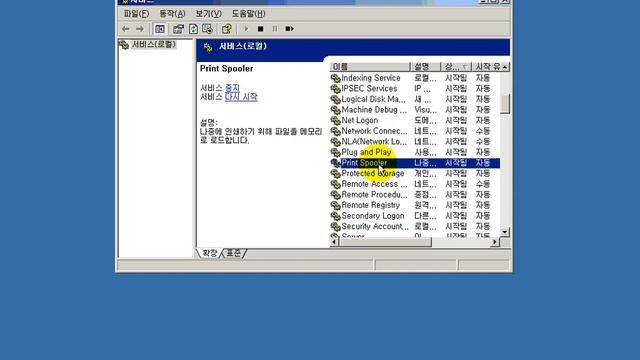Open the 보기(V) menu
The width and height of the screenshot is (640, 360).
[208, 14]
